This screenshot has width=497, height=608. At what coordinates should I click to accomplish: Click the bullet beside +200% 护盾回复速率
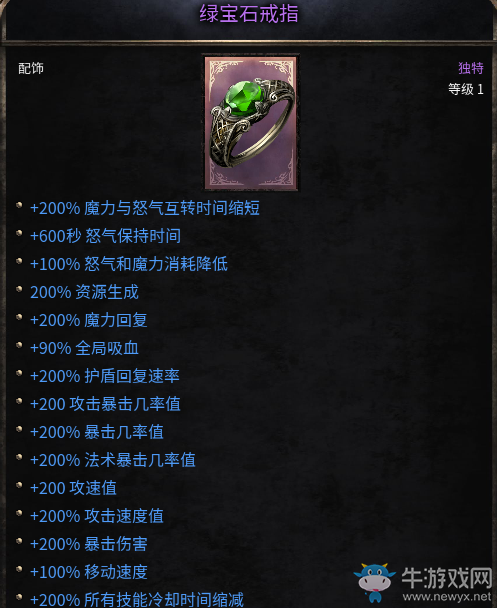(x=19, y=373)
